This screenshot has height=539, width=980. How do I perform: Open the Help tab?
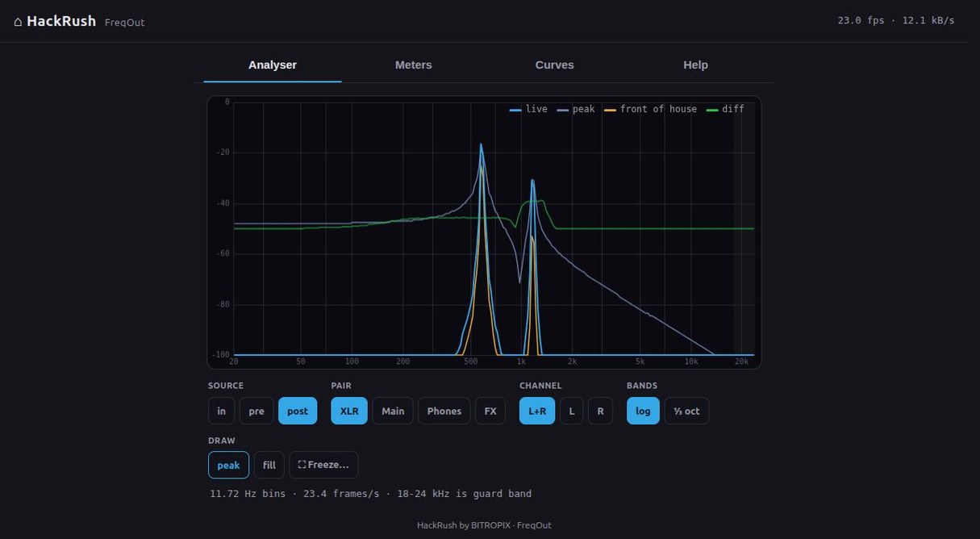pos(695,65)
